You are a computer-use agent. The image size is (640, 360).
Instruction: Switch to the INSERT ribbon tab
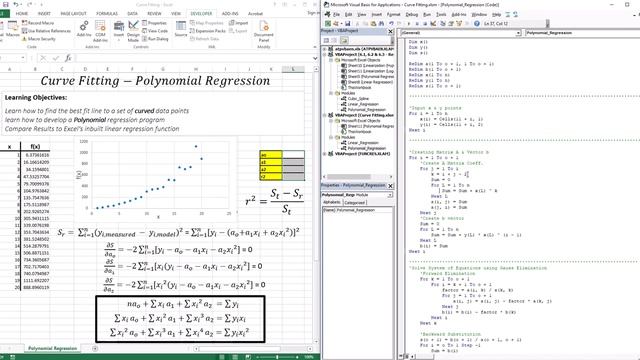(x=44, y=13)
